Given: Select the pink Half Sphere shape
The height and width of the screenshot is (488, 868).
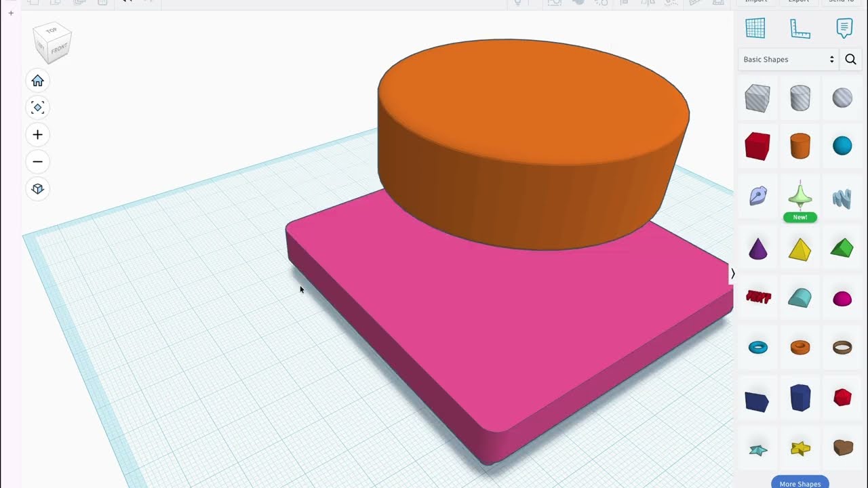Looking at the screenshot, I should [842, 298].
